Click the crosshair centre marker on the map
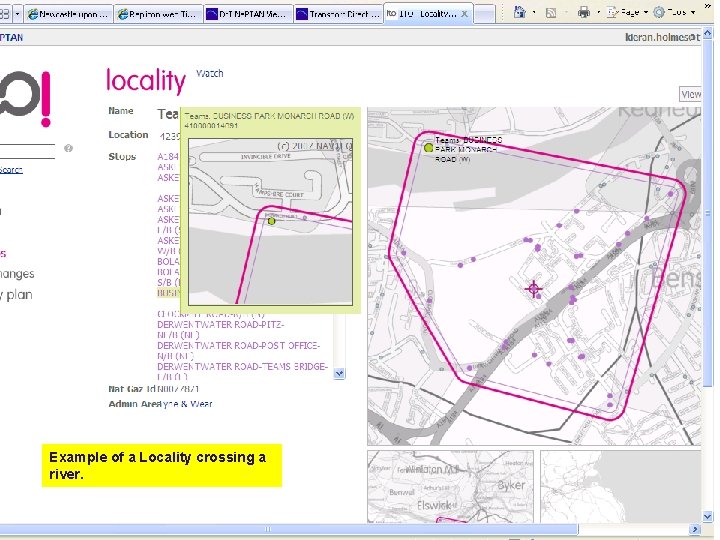 [x=533, y=289]
